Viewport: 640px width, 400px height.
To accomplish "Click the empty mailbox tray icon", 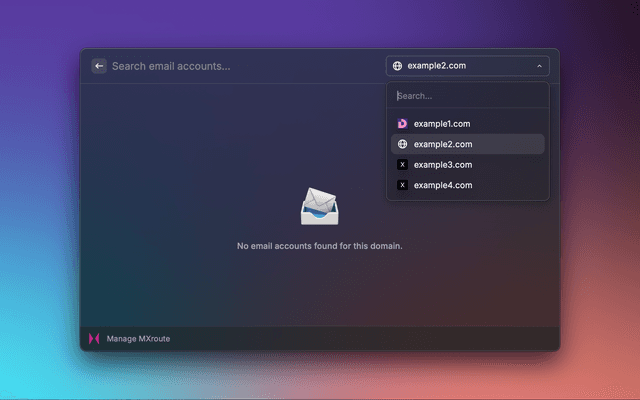I will 320,206.
